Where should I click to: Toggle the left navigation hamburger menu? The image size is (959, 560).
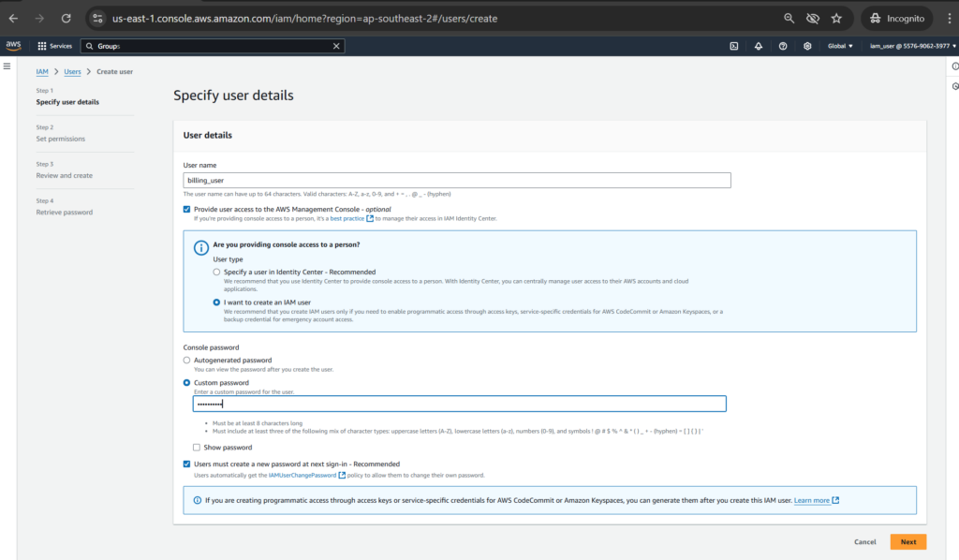7,66
